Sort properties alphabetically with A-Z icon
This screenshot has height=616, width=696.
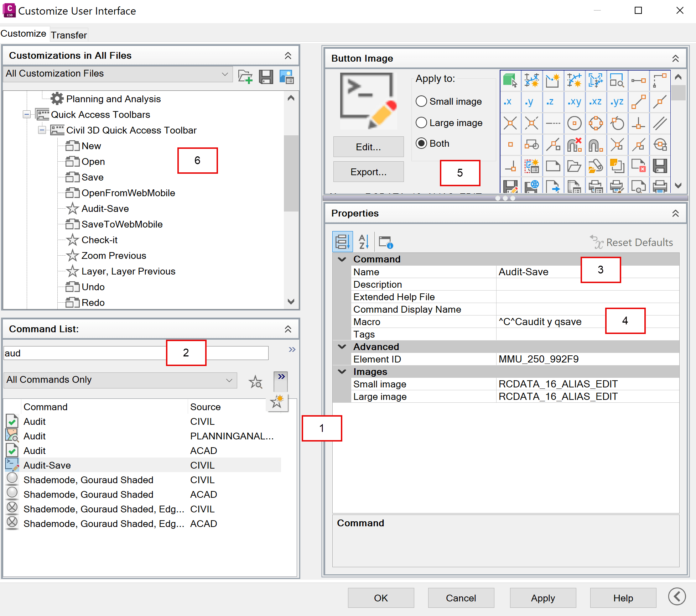coord(364,242)
